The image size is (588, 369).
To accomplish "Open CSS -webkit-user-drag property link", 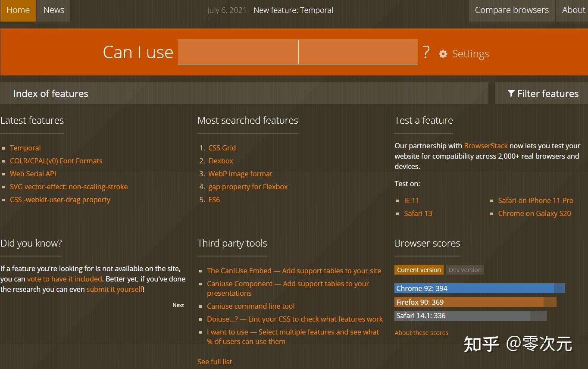I will pyautogui.click(x=60, y=200).
